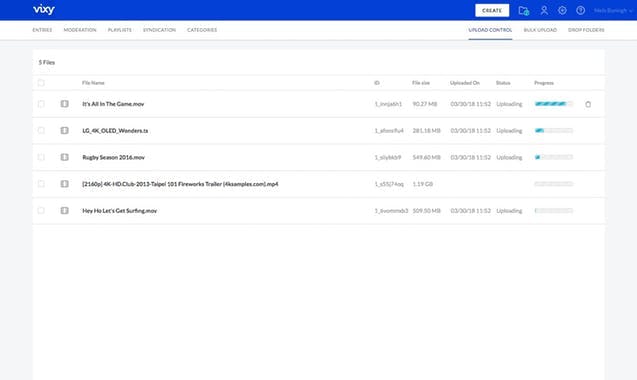This screenshot has height=380, width=637.
Task: Click media icon for Rugby Season 2016.mov
Action: [x=65, y=157]
